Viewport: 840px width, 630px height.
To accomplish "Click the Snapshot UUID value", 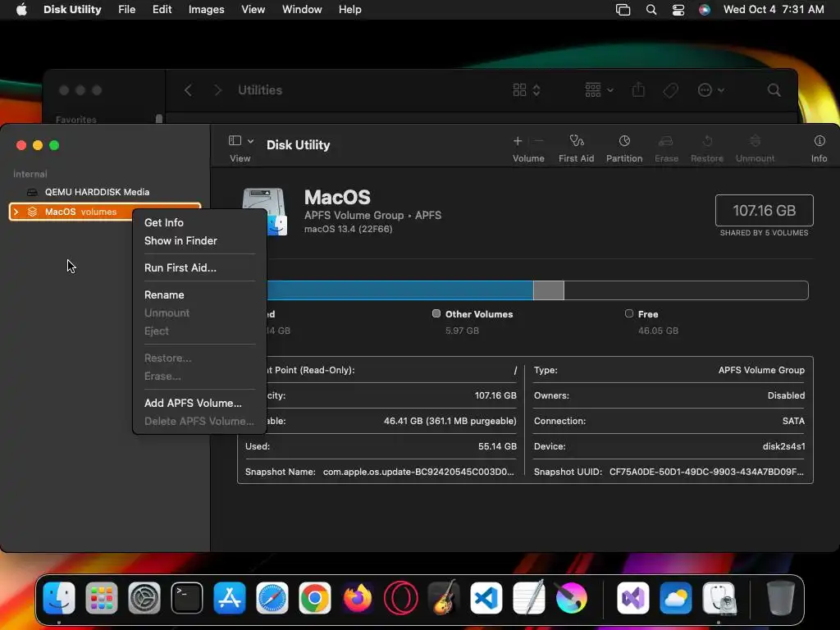I will (x=706, y=472).
